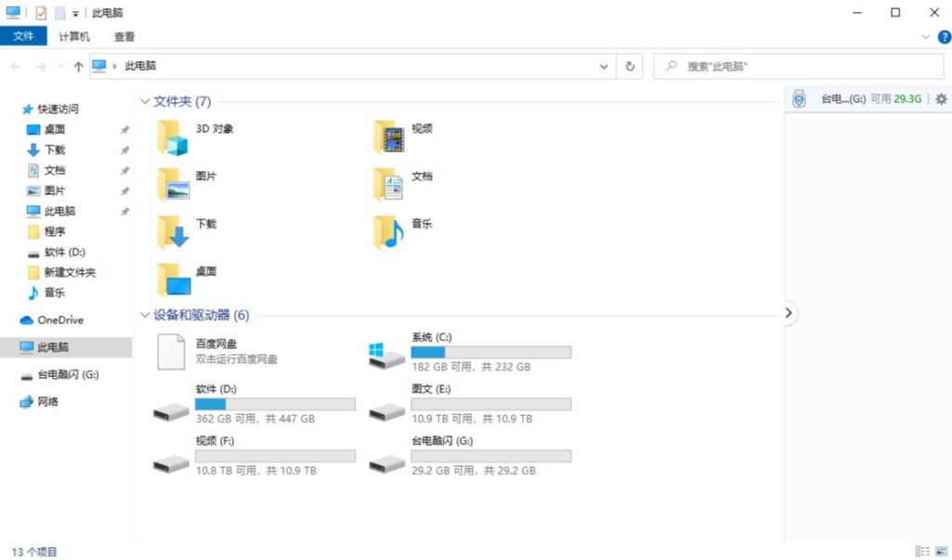Click the 百度网盘 file icon
The width and height of the screenshot is (952, 560).
point(172,352)
